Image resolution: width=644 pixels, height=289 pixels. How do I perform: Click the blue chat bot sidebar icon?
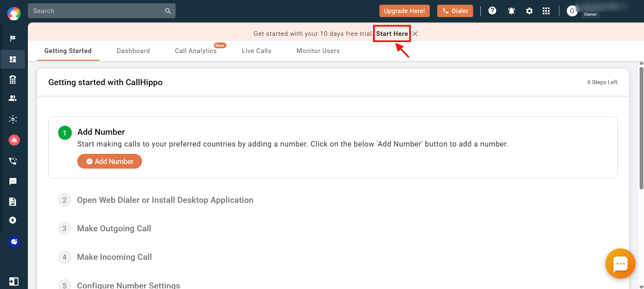click(14, 242)
